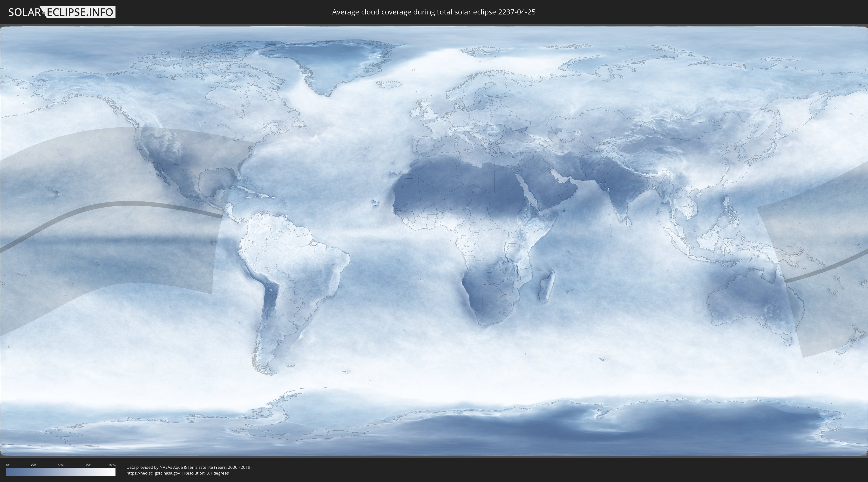Click the cloud coverage color gradient legend
The width and height of the screenshot is (868, 482).
[61, 472]
